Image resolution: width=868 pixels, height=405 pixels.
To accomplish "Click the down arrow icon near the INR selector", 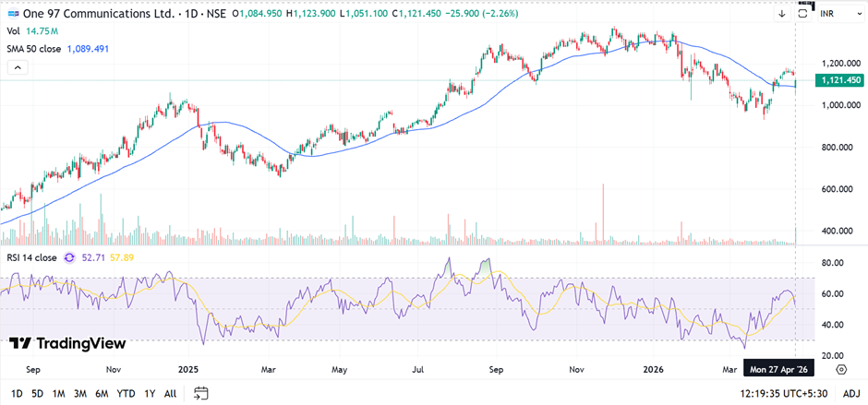I will 781,14.
